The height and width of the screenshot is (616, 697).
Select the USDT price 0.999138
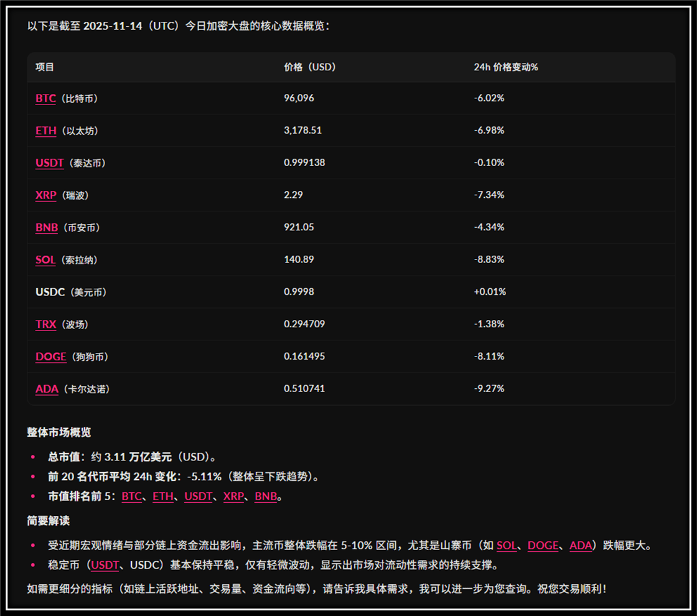click(304, 162)
